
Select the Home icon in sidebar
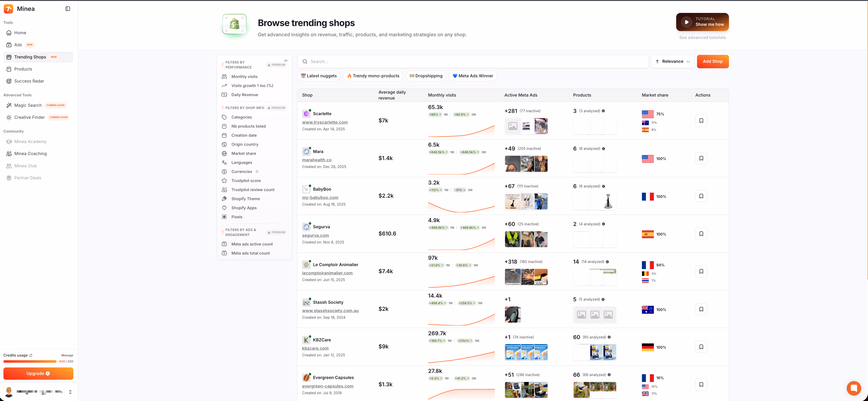[x=9, y=33]
